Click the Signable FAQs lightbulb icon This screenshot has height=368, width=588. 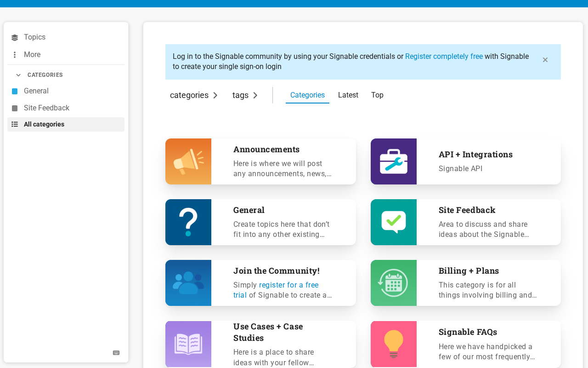[394, 344]
